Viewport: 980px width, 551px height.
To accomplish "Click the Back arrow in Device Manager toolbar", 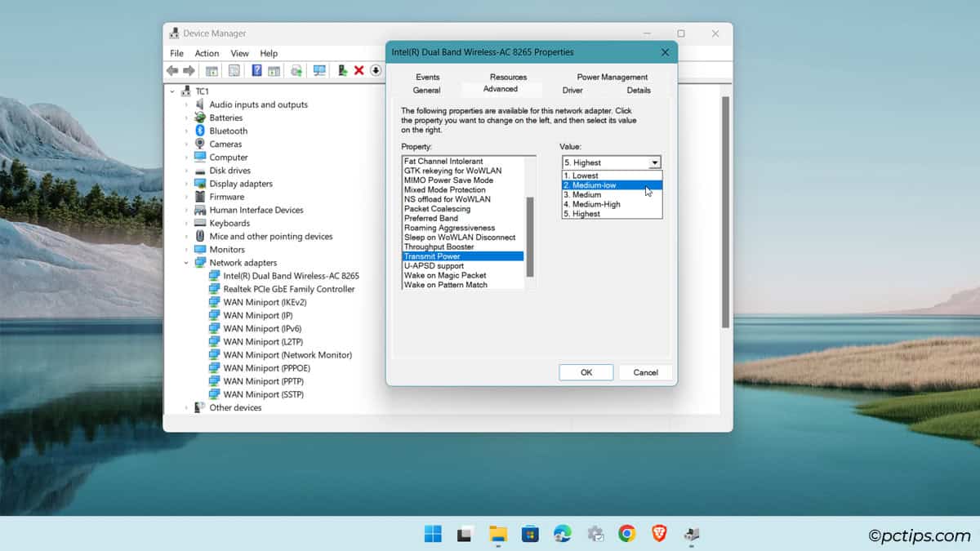I will tap(173, 71).
